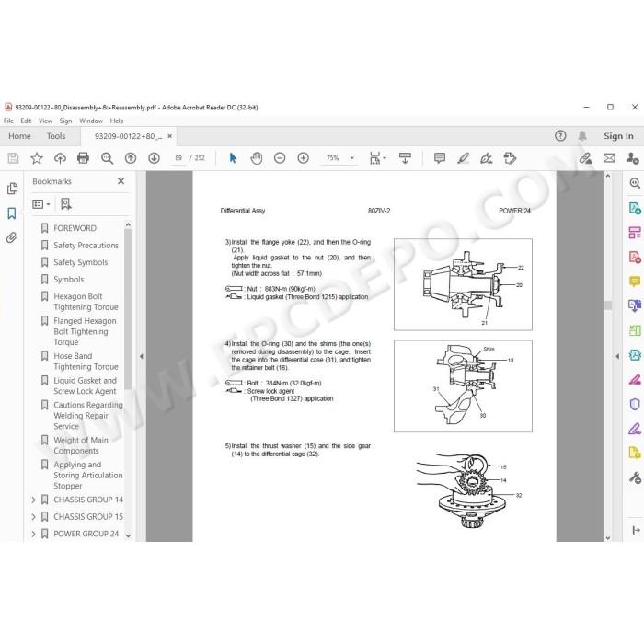Open the Hose Band Tightening Torque bookmark
The height and width of the screenshot is (644, 644).
coord(86,361)
